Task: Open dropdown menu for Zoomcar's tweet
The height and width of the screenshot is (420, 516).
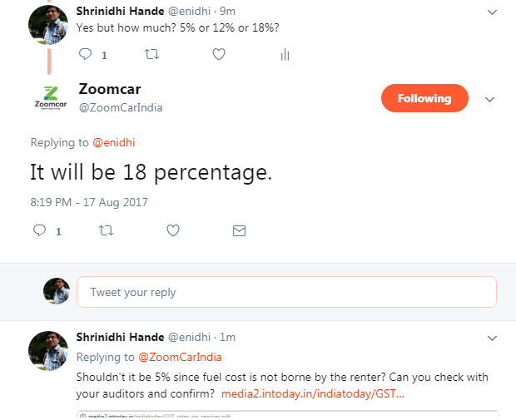Action: pos(489,99)
